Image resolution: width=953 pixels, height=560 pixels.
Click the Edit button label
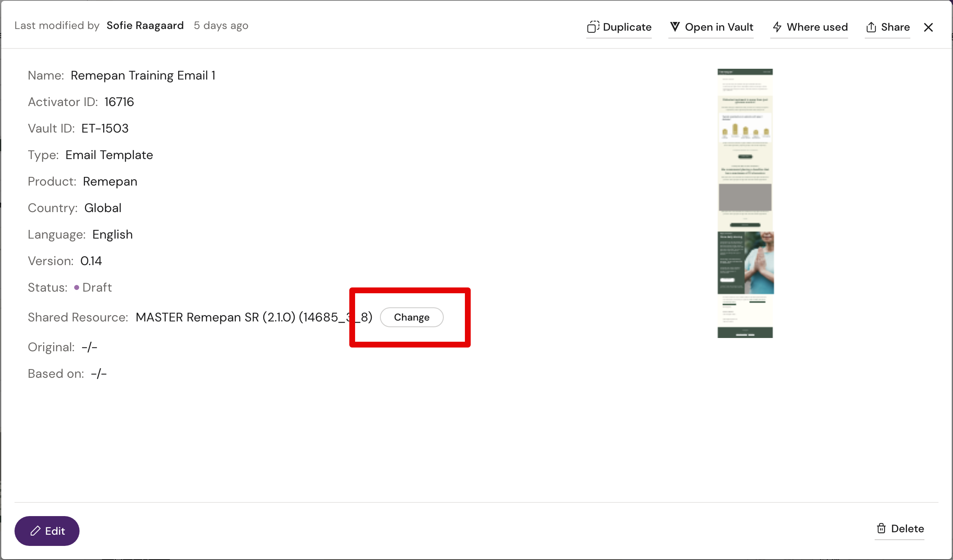(55, 531)
